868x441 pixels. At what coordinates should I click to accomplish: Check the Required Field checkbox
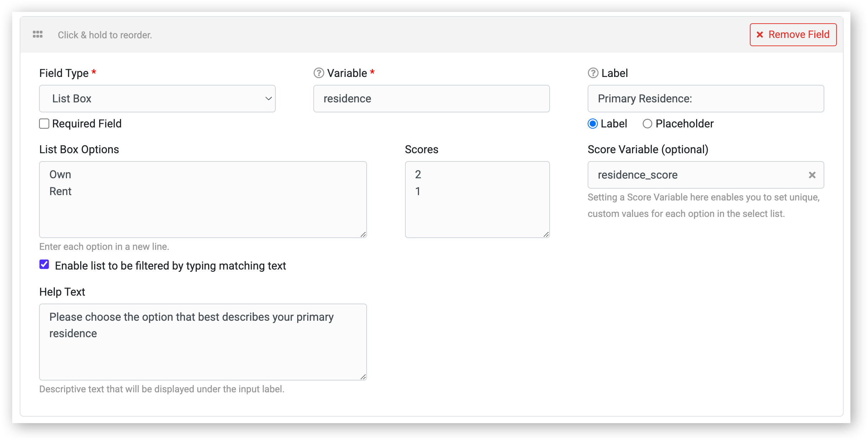click(44, 123)
